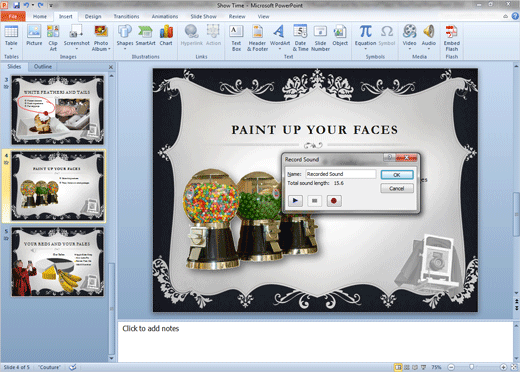Switch to the Design tab
520x372 pixels.
(93, 16)
